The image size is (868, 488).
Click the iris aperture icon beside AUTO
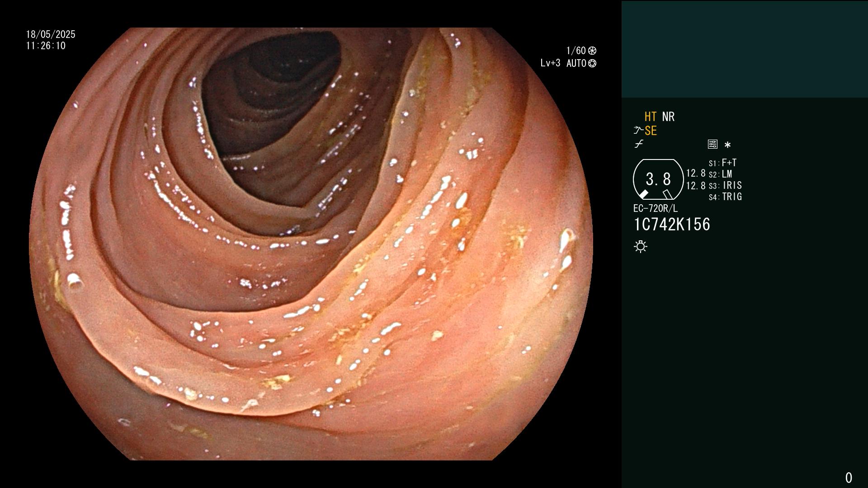592,63
